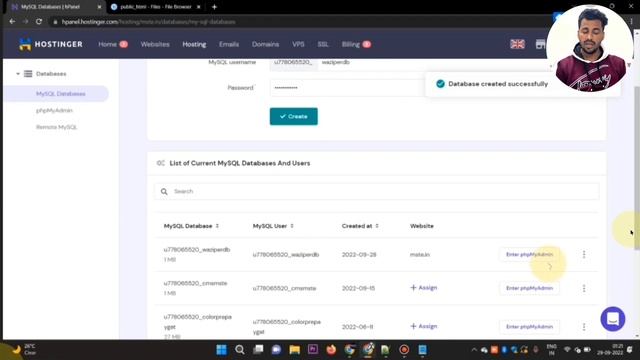This screenshot has width=640, height=360.
Task: Select the Hosting menu item
Action: [194, 44]
